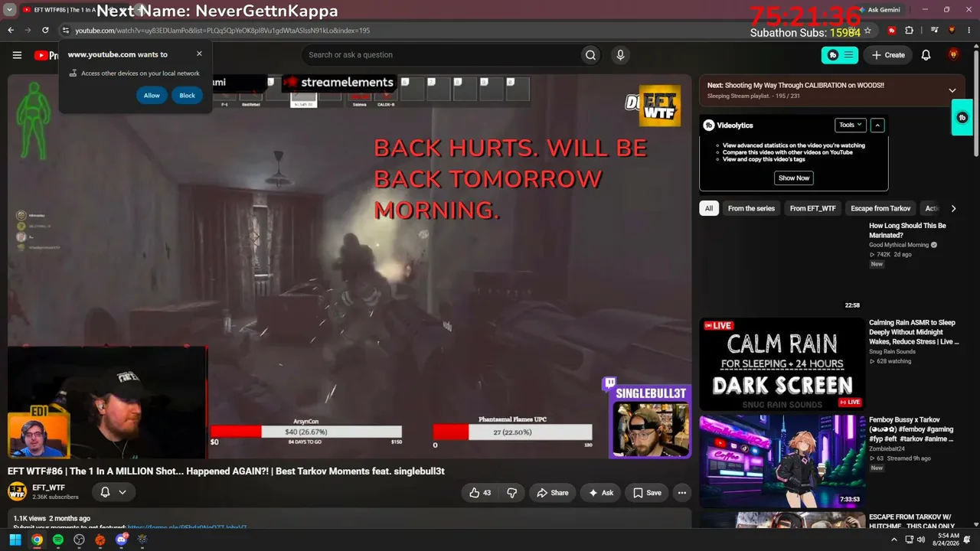Screen dimensions: 980x551
Task: Click the browser address bar URL
Action: [222, 31]
